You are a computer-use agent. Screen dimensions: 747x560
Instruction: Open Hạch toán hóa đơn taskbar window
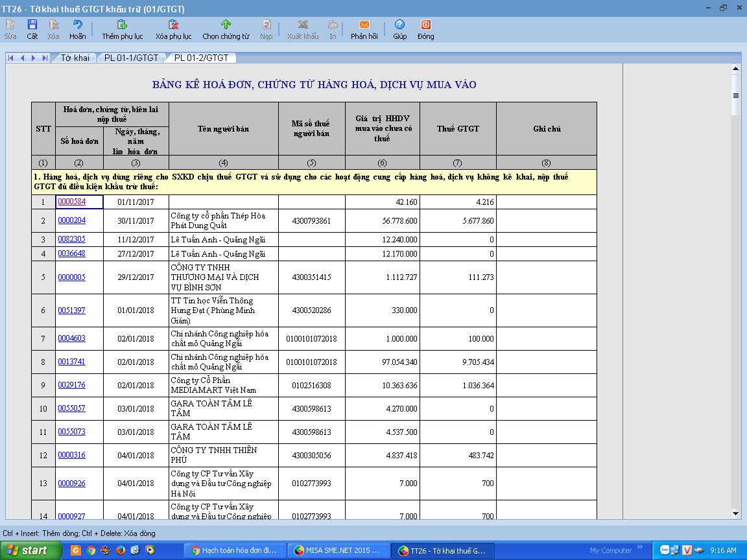tap(235, 550)
